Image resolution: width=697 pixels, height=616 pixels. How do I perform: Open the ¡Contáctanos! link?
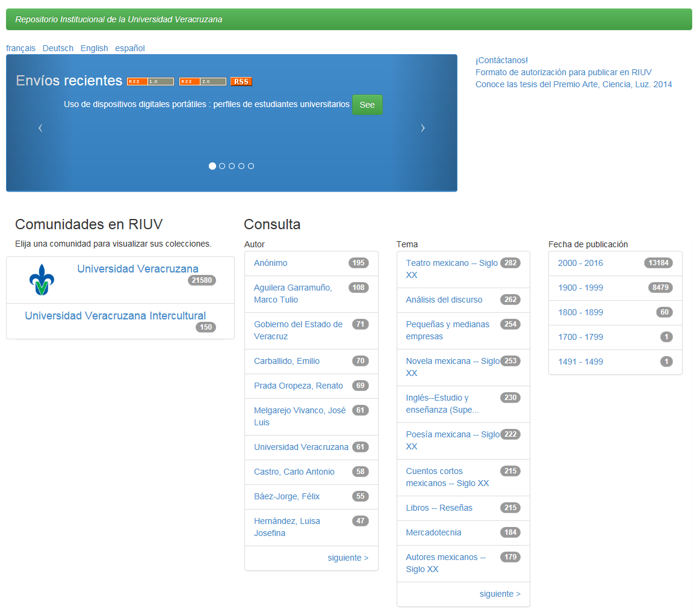point(501,60)
